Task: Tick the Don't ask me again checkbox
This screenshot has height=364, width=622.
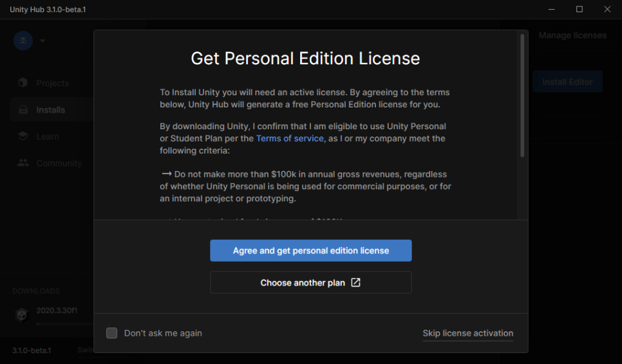Action: tap(111, 333)
